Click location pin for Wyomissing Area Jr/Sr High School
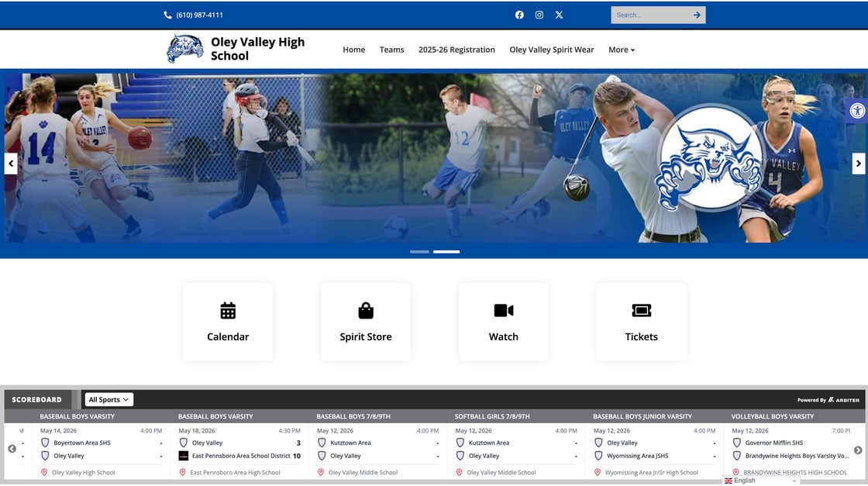 pos(598,472)
